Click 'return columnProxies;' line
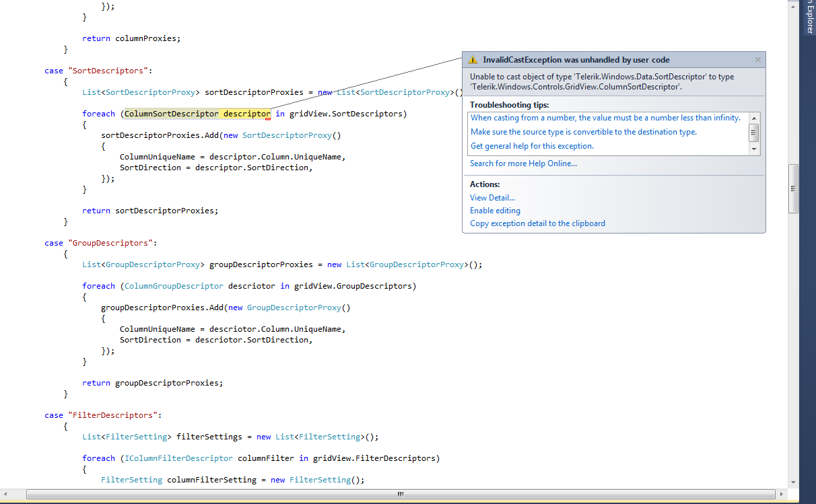Screen dimensions: 816x504 [x=131, y=38]
